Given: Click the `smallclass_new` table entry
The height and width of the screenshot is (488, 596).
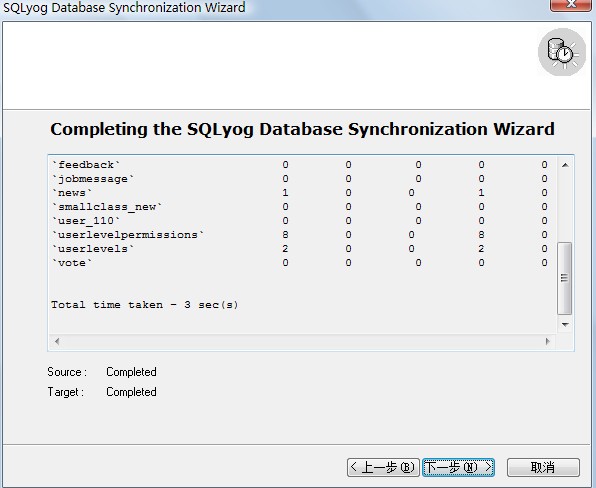Looking at the screenshot, I should click(x=107, y=207).
